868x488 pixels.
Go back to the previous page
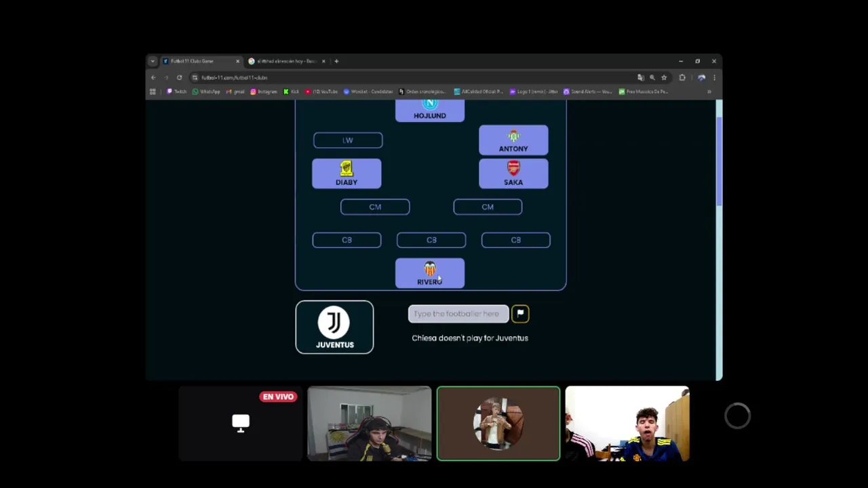click(x=153, y=77)
